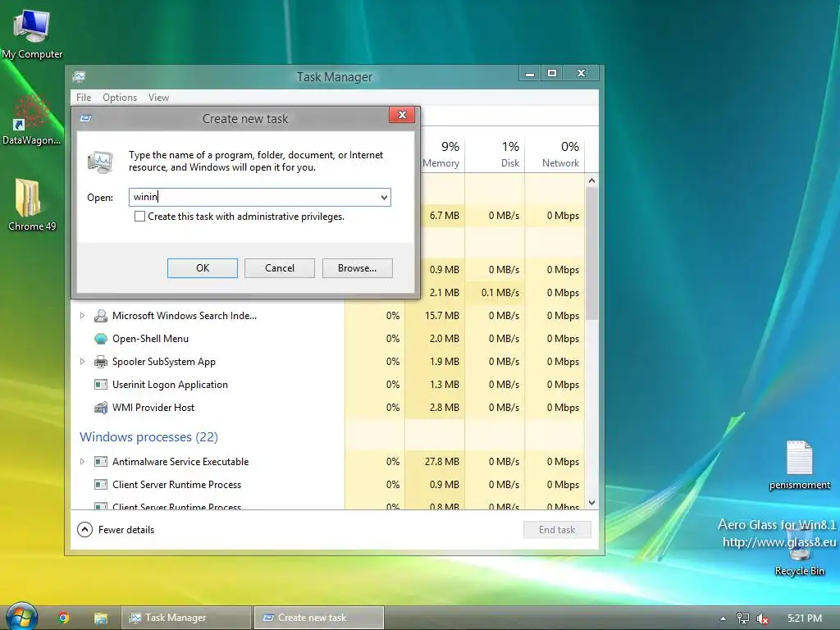Image resolution: width=840 pixels, height=630 pixels.
Task: Click the 5:21 PM taskbar clock
Action: 805,619
